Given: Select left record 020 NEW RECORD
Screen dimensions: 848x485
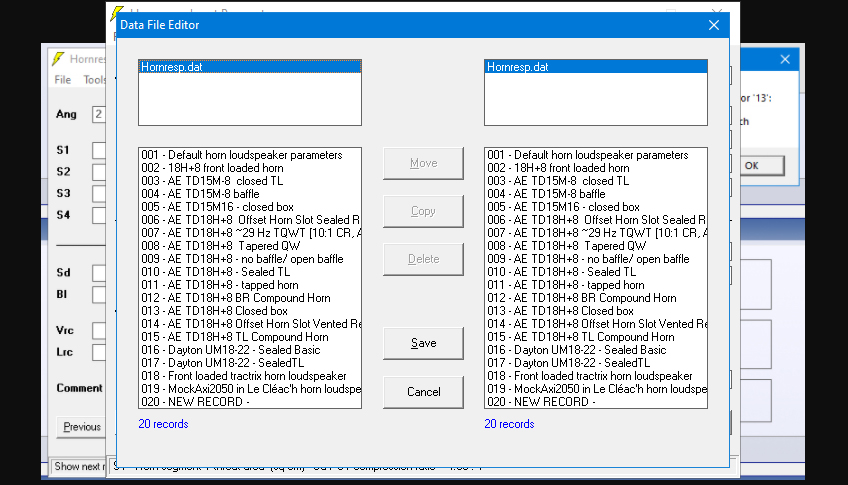Looking at the screenshot, I should 250,402.
